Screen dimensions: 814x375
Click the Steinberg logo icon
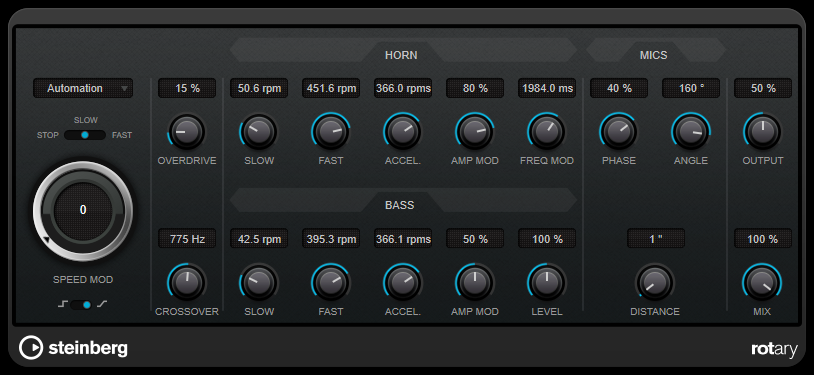(x=31, y=348)
